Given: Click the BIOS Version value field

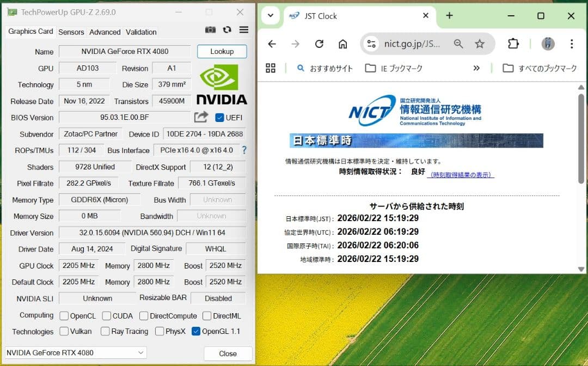Looking at the screenshot, I should pos(125,118).
